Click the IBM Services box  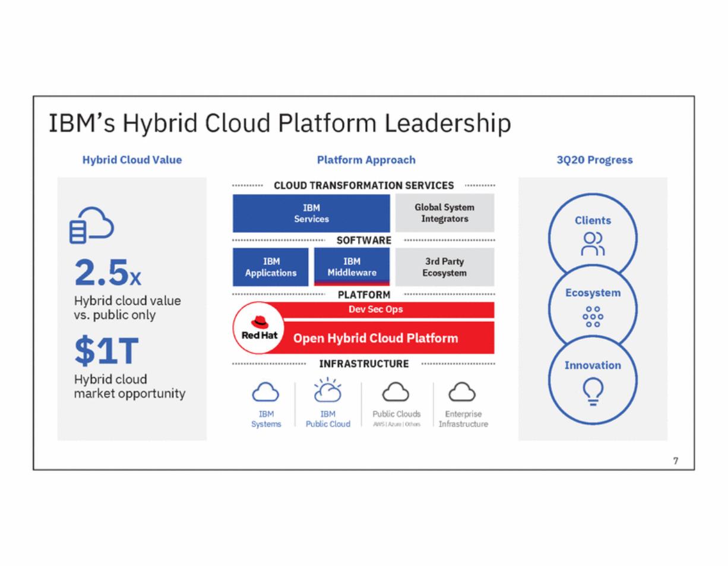[x=311, y=213]
